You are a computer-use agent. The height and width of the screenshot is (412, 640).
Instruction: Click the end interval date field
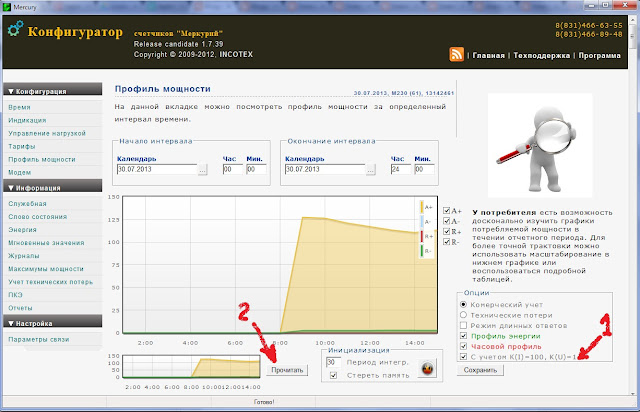(x=325, y=169)
